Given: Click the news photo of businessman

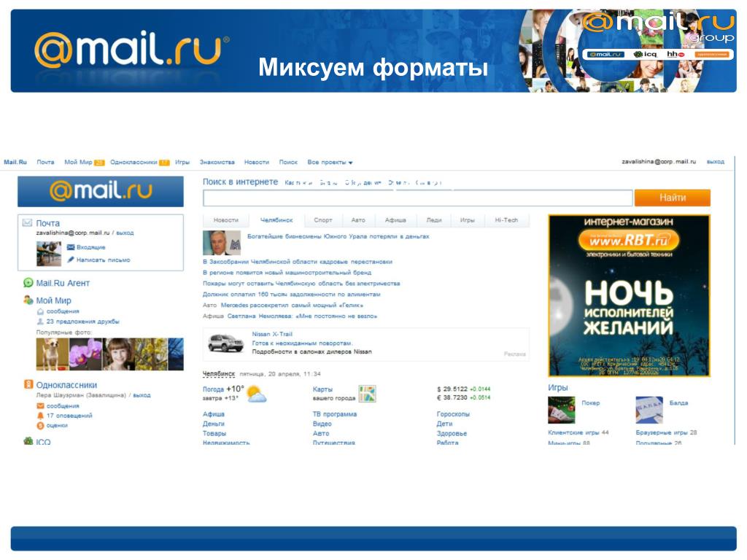Looking at the screenshot, I should (x=222, y=243).
